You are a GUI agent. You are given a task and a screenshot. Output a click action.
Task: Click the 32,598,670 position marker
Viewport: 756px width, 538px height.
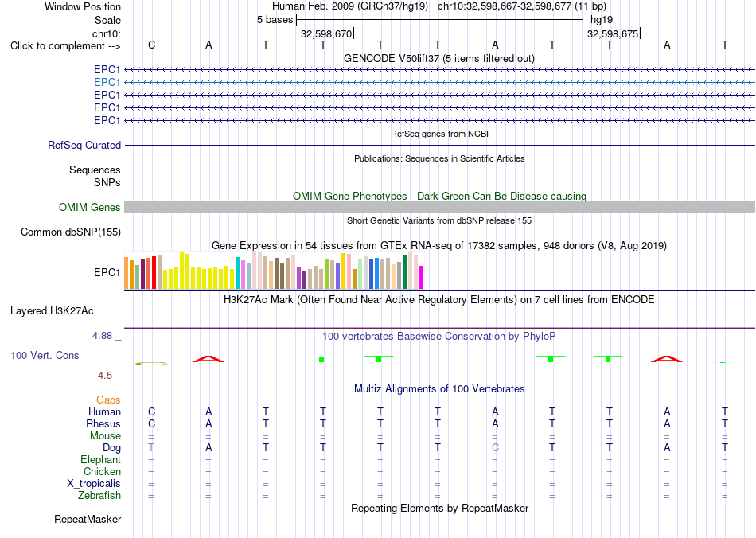326,33
